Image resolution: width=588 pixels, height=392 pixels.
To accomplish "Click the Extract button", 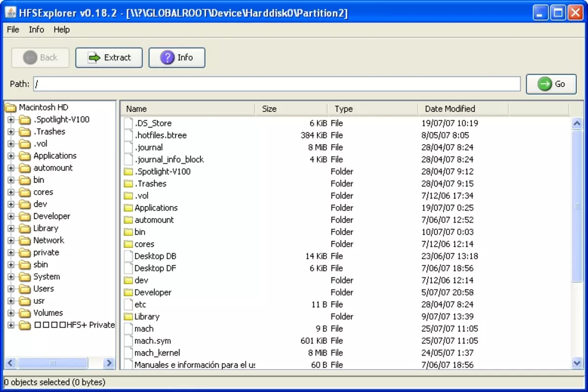I will click(109, 58).
